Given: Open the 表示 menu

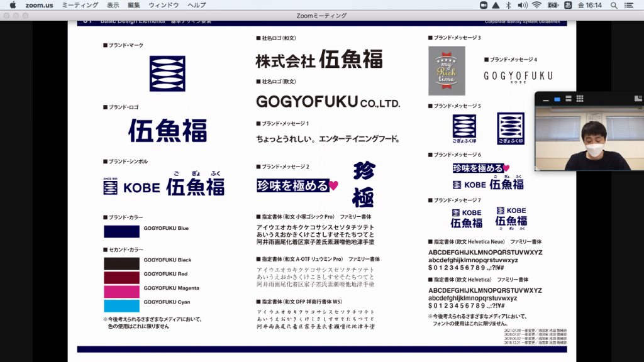Looking at the screenshot, I should 113,5.
